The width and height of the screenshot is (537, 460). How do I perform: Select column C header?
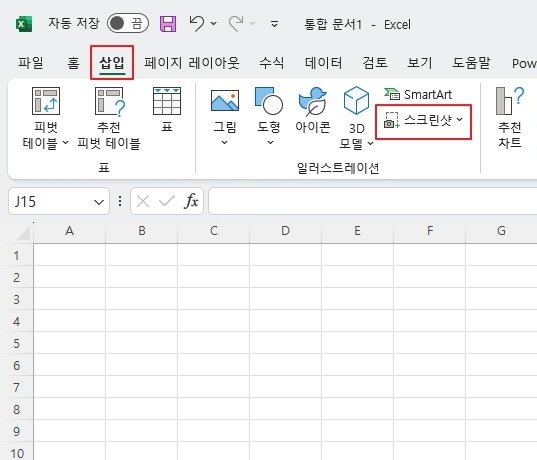(x=214, y=231)
